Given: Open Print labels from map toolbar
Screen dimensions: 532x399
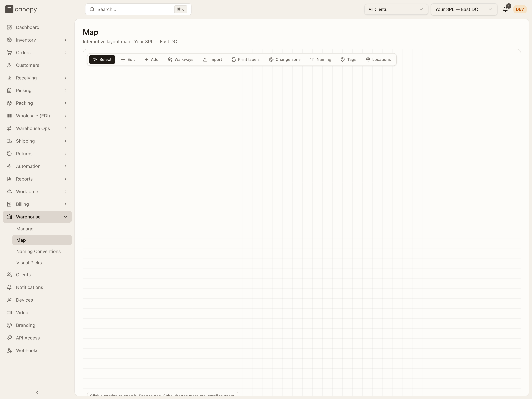Looking at the screenshot, I should [x=246, y=59].
